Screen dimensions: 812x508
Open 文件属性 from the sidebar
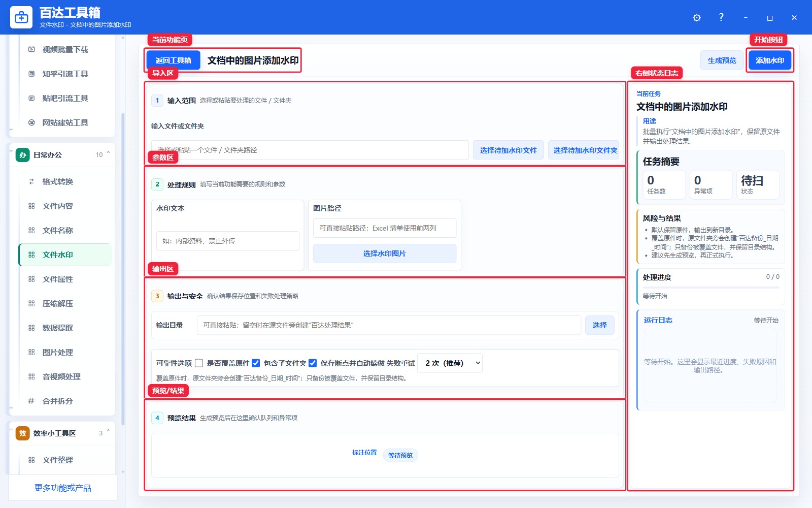pos(65,279)
